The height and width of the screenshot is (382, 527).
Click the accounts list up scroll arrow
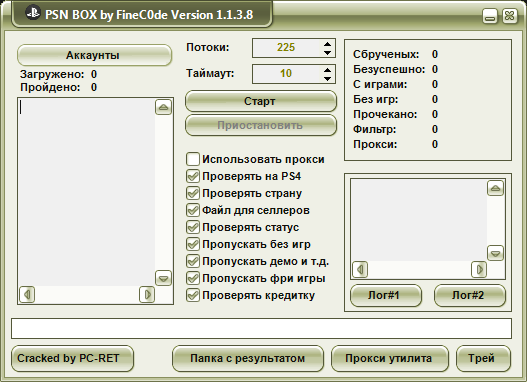(x=163, y=107)
